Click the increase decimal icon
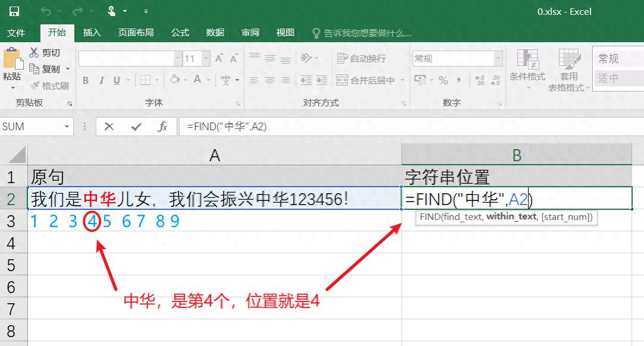 click(x=480, y=80)
